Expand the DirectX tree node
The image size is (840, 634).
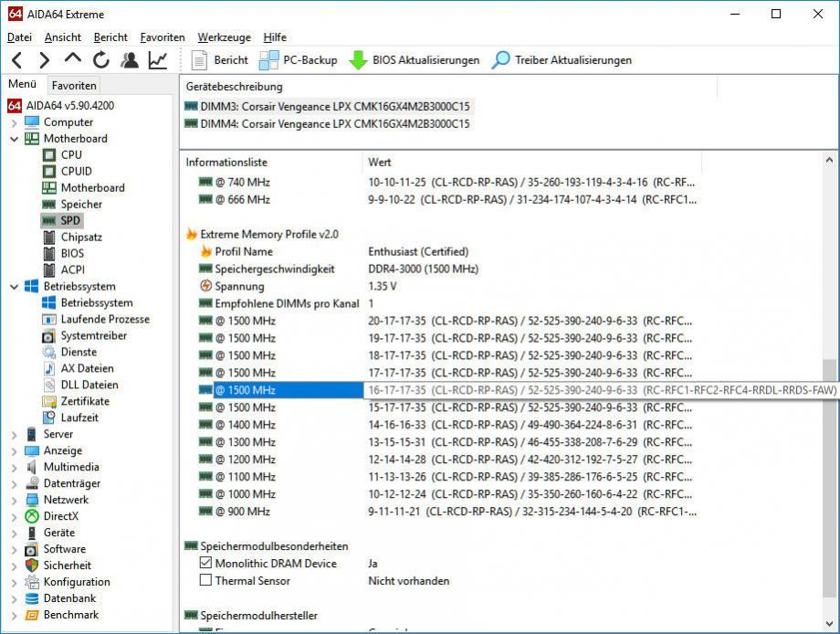[x=14, y=517]
